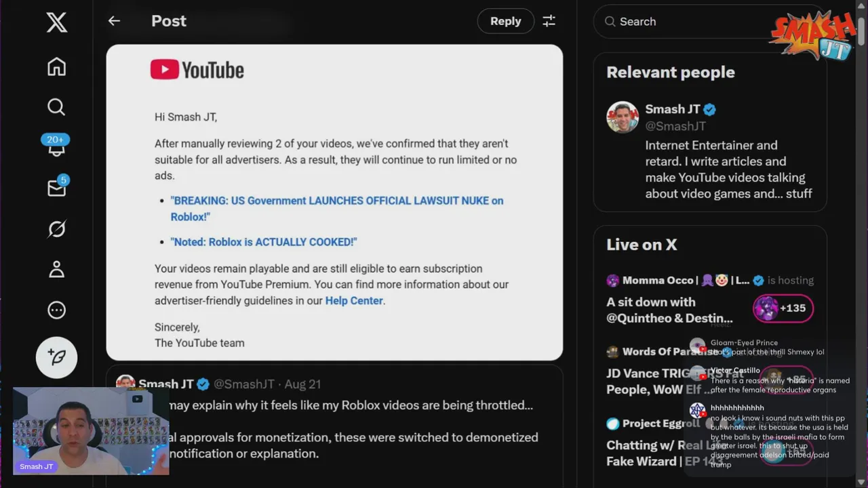Open 'A sit down with @Quintheo' space
This screenshot has width=868, height=488.
670,310
